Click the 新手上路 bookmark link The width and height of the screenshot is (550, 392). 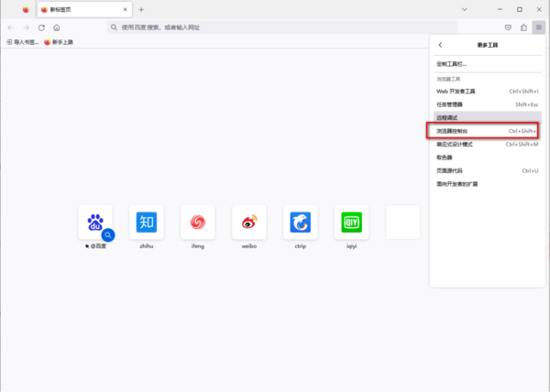pyautogui.click(x=60, y=42)
